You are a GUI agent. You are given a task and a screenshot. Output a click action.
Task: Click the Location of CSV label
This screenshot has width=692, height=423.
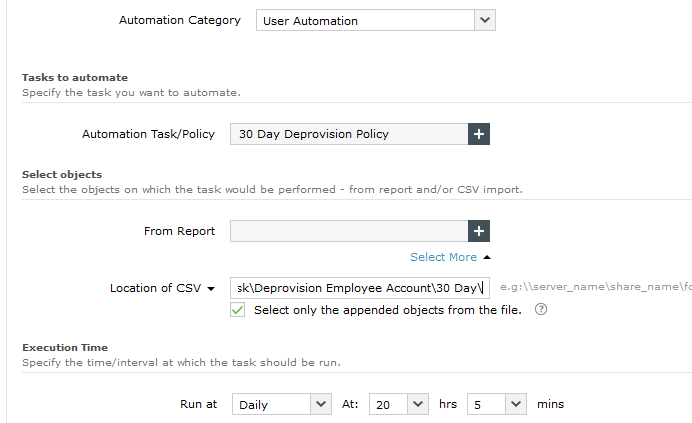tap(156, 289)
